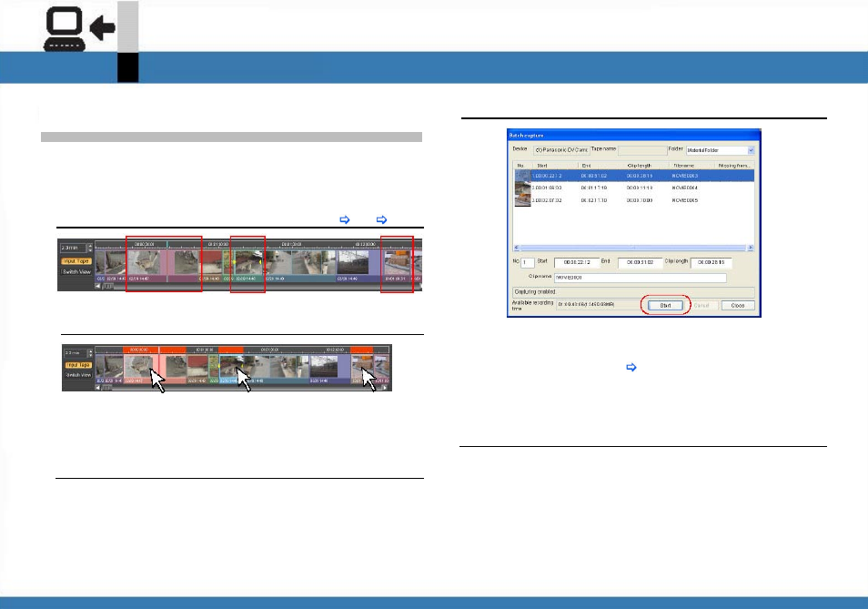Click the second clip thumbnail in batch list
The width and height of the screenshot is (868, 609).
pyautogui.click(x=522, y=188)
